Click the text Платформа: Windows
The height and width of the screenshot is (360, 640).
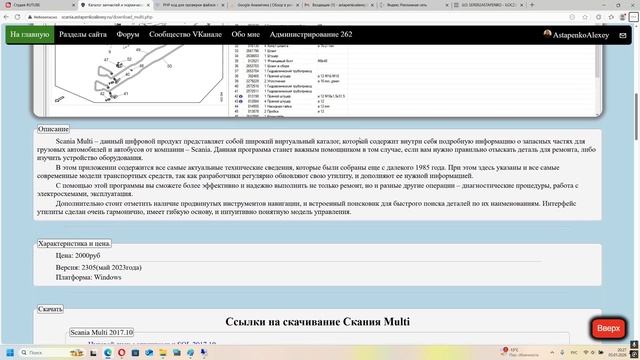88,277
